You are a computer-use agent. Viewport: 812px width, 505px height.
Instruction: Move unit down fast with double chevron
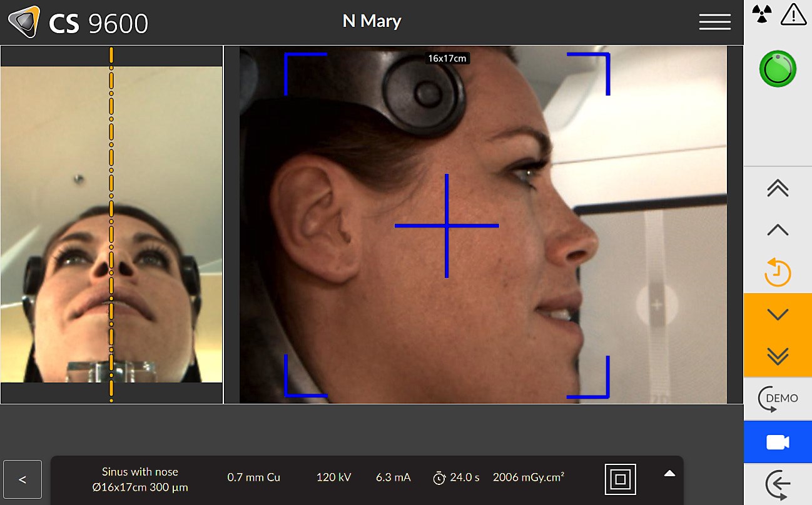pos(778,356)
